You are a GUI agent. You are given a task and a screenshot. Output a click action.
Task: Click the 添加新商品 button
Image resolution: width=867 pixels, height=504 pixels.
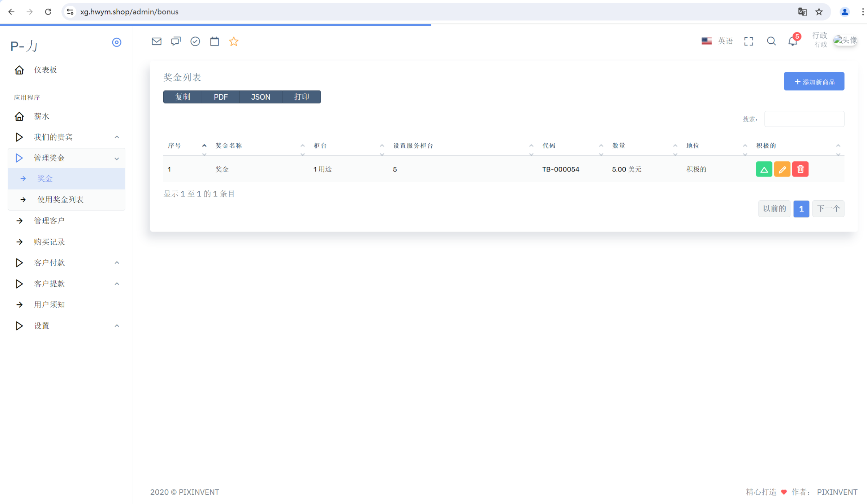814,82
